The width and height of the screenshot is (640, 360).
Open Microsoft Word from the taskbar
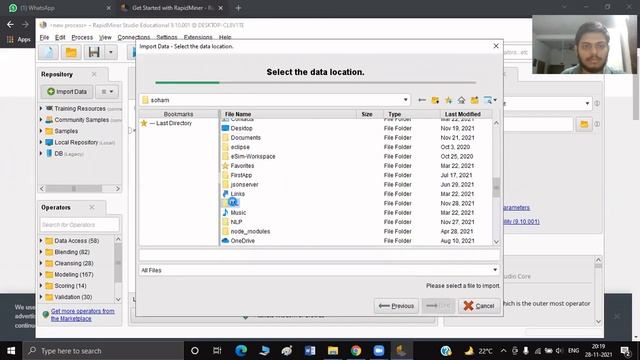click(310, 351)
